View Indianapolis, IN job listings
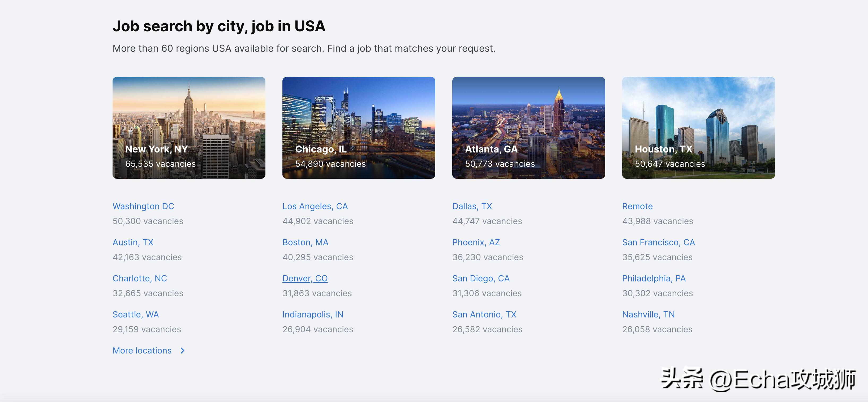Viewport: 868px width, 402px height. tap(312, 314)
